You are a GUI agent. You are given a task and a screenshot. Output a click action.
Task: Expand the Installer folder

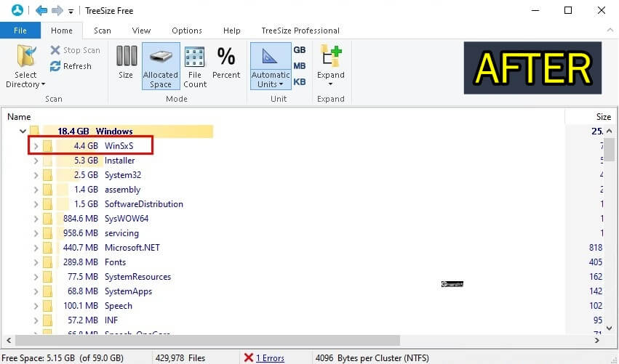(x=36, y=161)
